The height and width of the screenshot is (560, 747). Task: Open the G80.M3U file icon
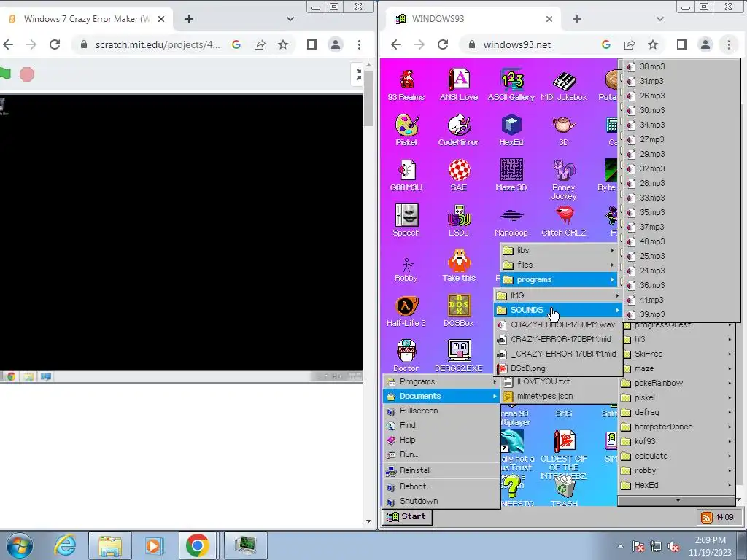pyautogui.click(x=406, y=175)
